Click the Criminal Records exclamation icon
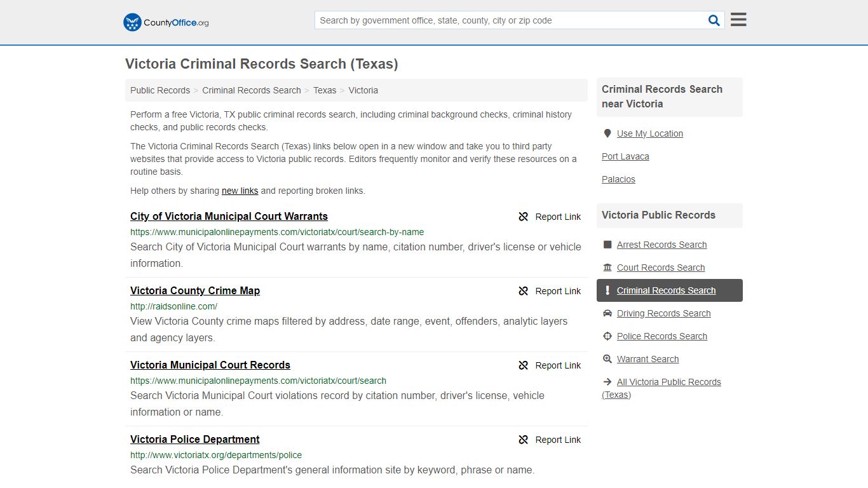 click(607, 290)
